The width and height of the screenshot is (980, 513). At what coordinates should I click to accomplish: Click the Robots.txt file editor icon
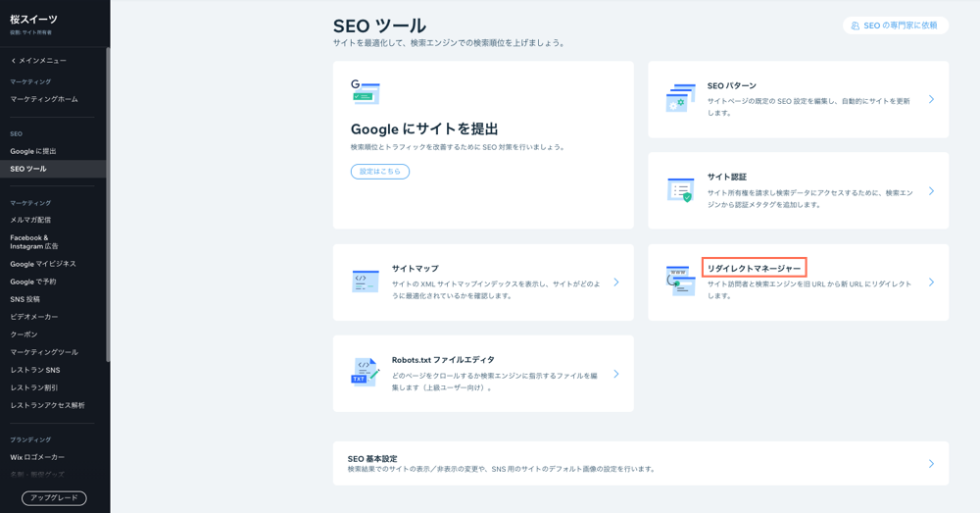tap(366, 372)
